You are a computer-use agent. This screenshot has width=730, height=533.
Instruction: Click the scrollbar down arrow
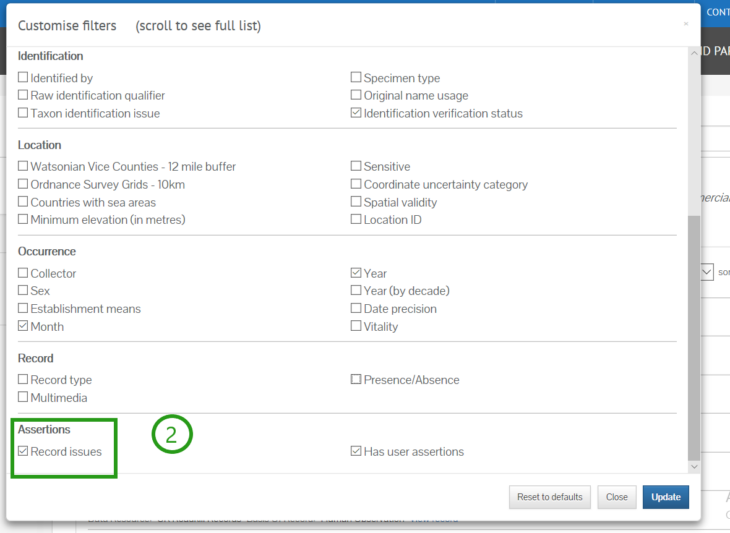[x=694, y=466]
